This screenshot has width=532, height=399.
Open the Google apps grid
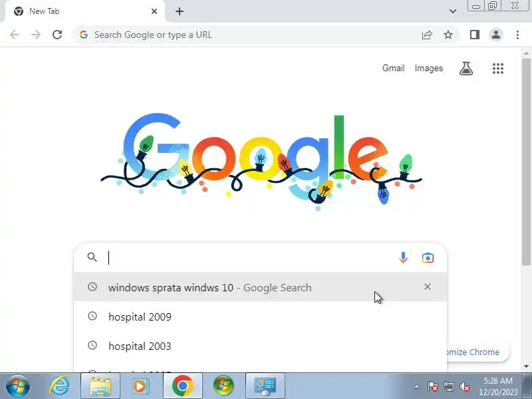[x=497, y=68]
